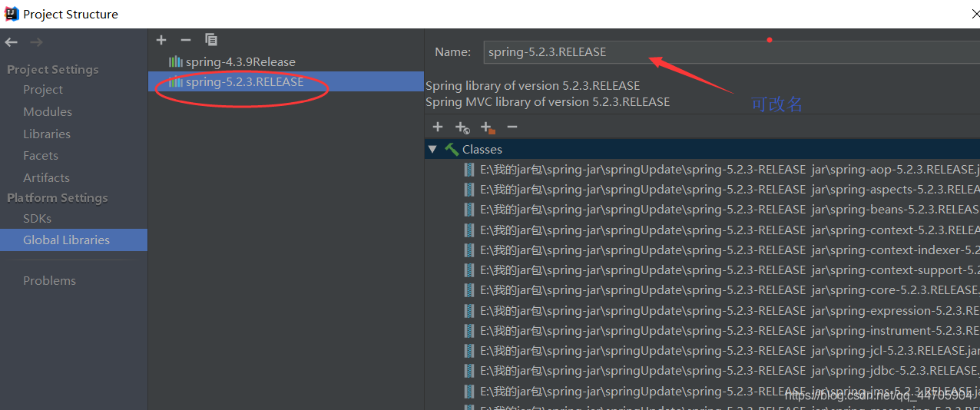Collapse the Classes tree node
980x410 pixels.
(x=432, y=149)
